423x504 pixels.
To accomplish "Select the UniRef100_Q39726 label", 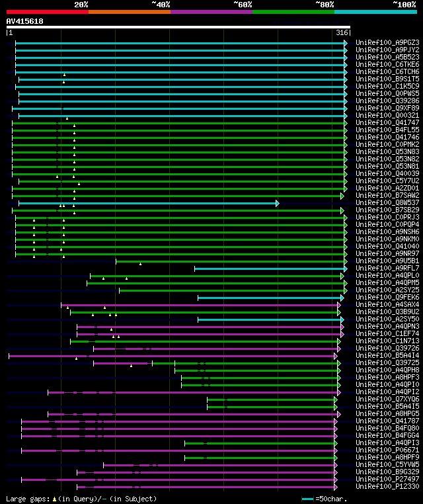I will (387, 348).
